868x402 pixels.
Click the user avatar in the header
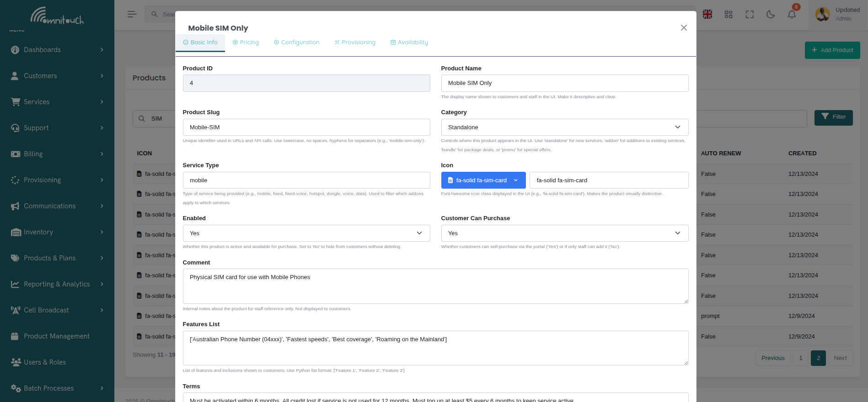click(823, 14)
